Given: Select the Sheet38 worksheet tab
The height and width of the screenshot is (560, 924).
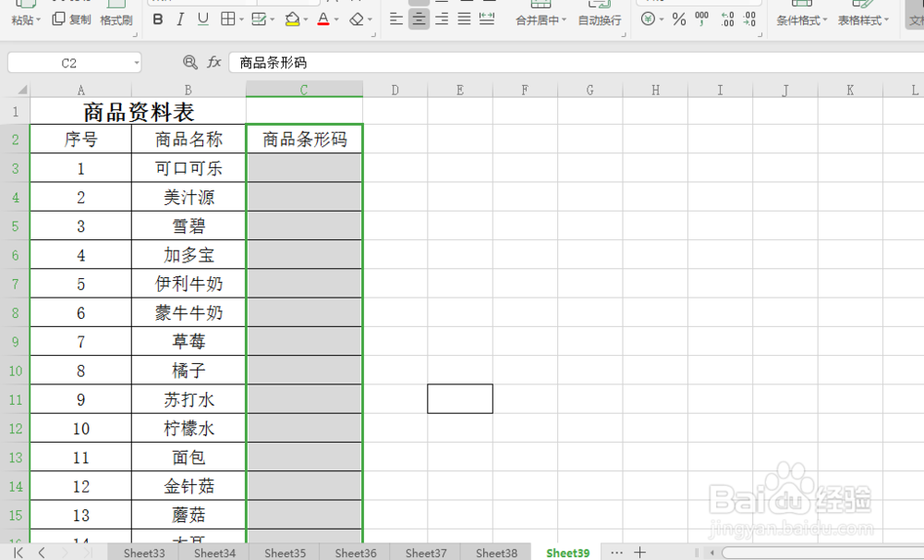Looking at the screenshot, I should click(x=496, y=553).
